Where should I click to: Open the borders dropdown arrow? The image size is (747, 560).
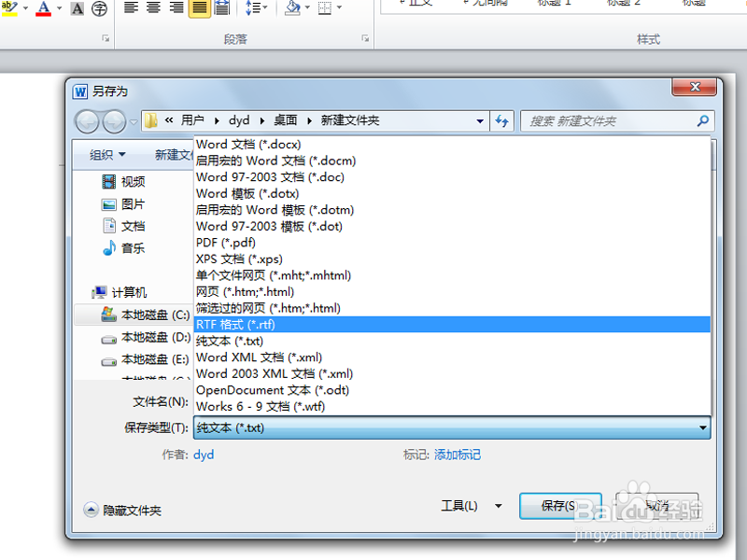pyautogui.click(x=339, y=7)
